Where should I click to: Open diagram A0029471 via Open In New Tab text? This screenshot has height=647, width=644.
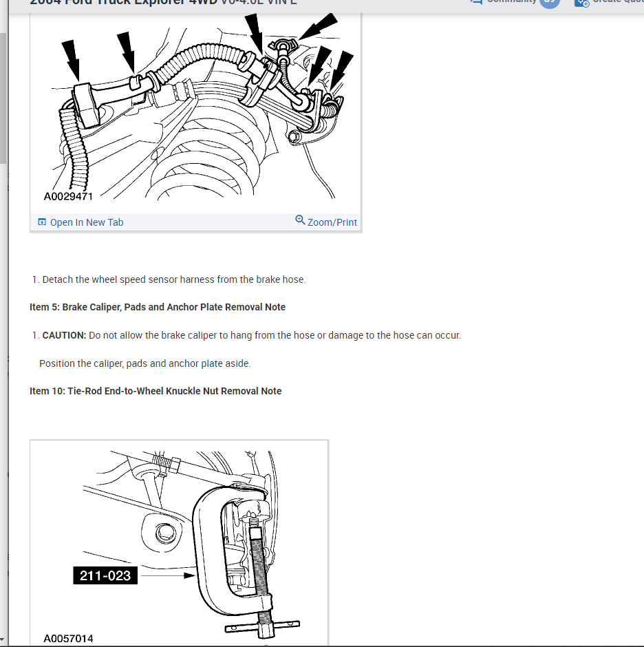click(x=87, y=222)
